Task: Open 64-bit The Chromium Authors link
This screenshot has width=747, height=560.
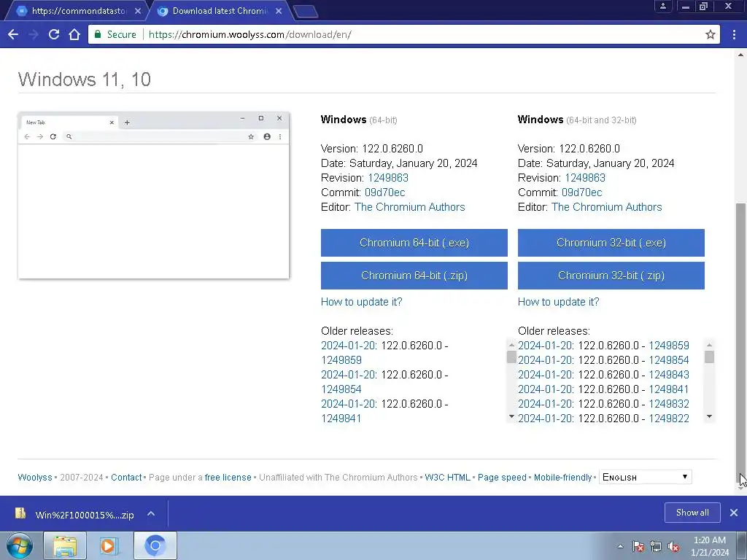Action: [410, 207]
